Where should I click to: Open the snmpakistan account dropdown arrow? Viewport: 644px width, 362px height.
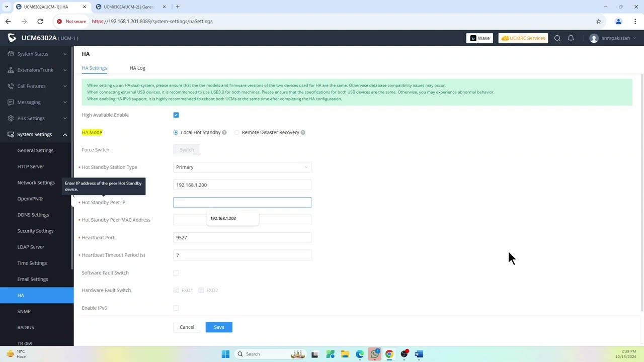tap(635, 38)
